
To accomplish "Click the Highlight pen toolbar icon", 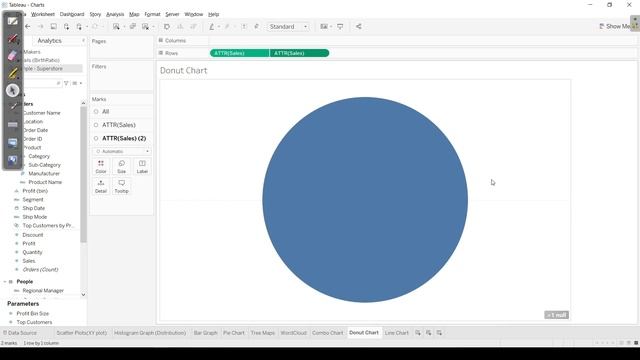I will pyautogui.click(x=211, y=27).
